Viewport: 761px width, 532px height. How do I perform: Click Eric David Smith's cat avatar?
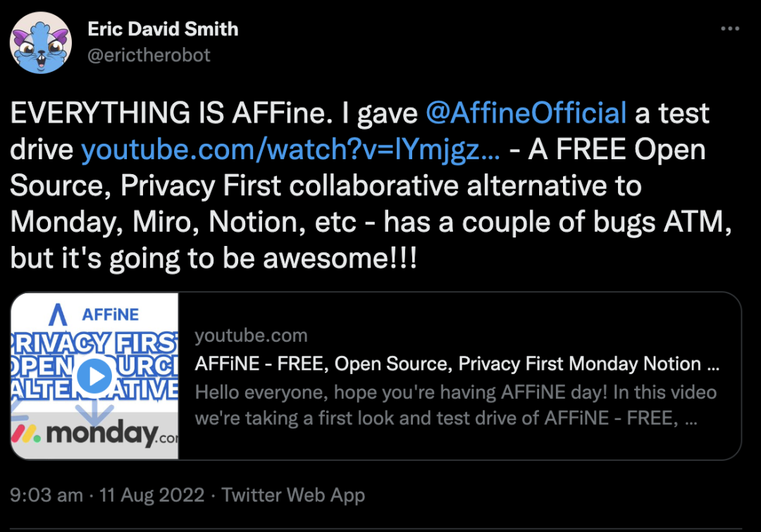click(x=40, y=44)
